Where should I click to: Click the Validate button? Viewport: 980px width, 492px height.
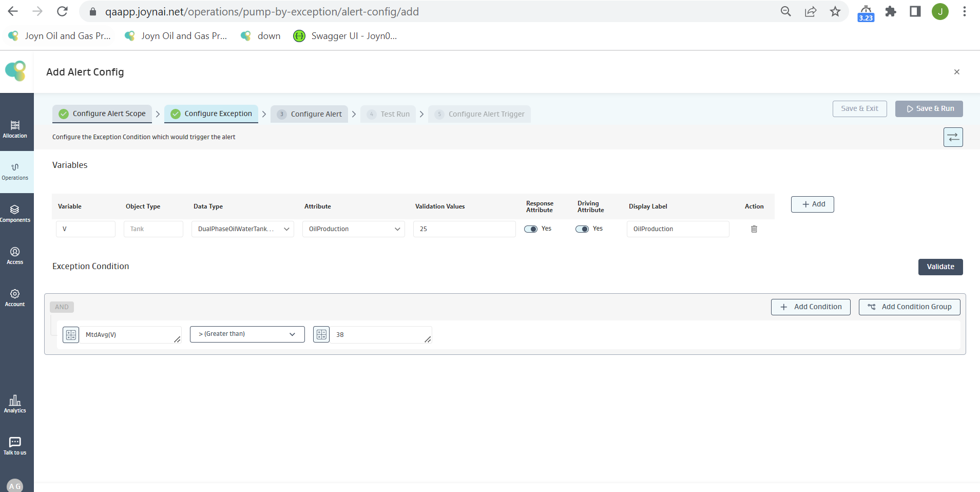(940, 267)
